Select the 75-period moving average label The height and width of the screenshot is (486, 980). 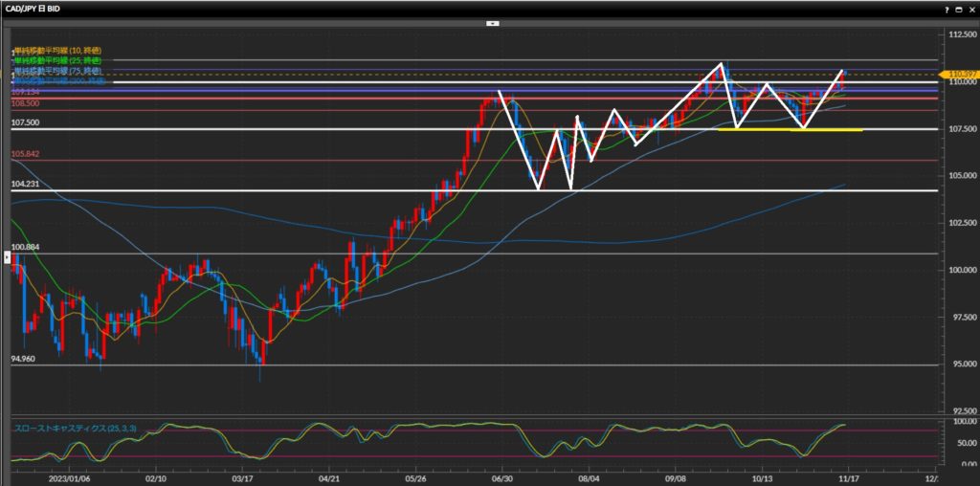56,72
